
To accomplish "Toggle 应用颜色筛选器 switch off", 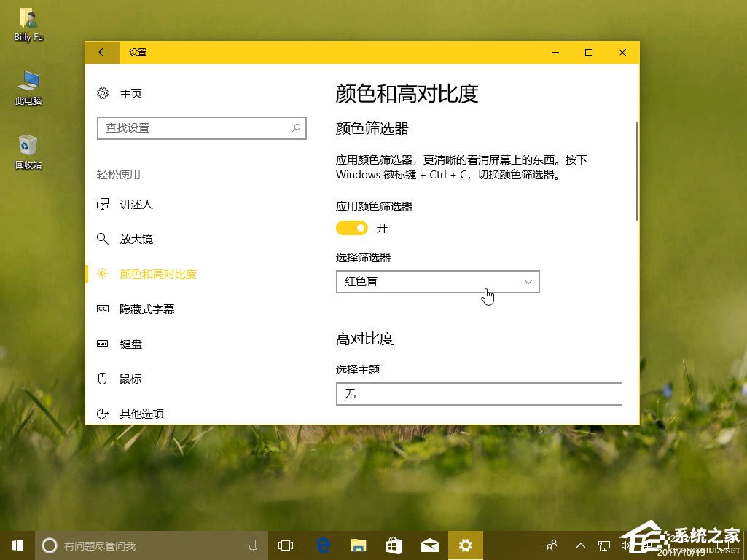I will pos(352,228).
